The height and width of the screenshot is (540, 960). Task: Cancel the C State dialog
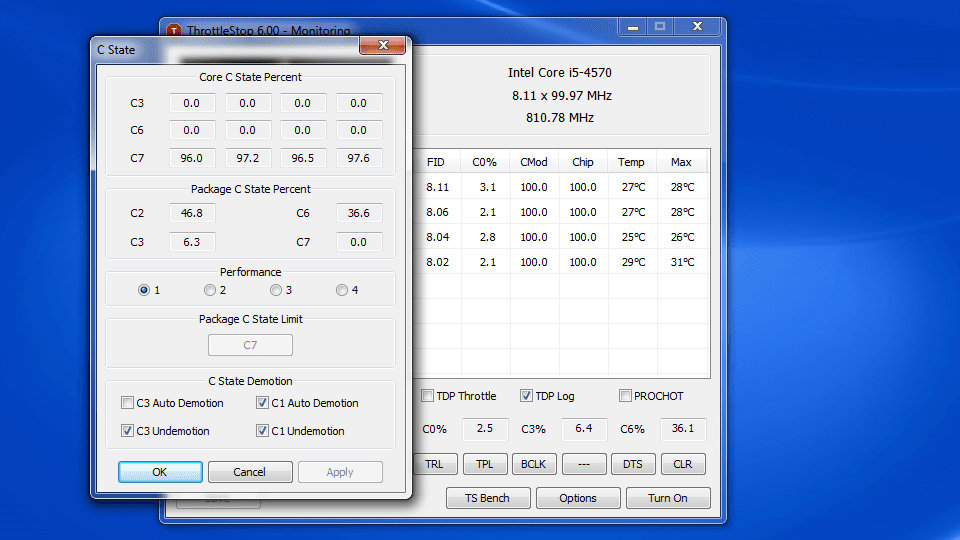pos(250,472)
